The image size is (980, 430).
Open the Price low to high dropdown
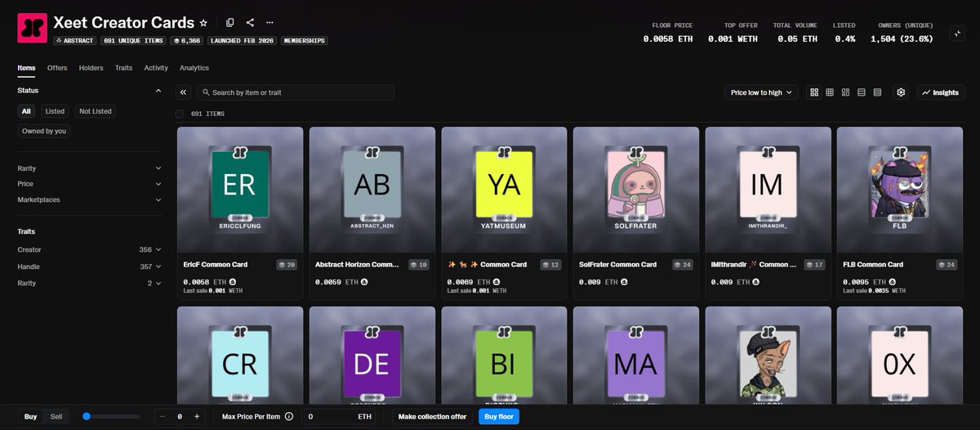tap(761, 92)
